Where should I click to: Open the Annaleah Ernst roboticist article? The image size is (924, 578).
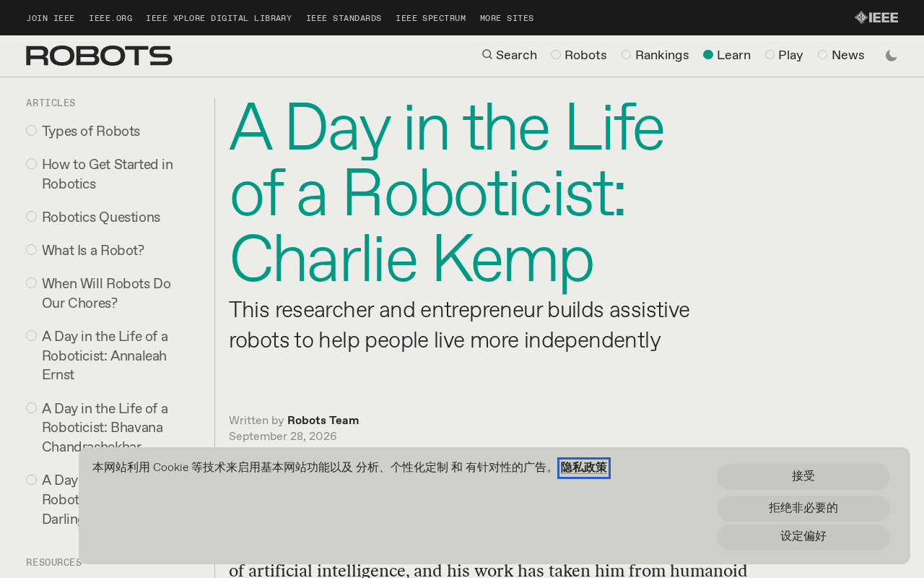105,355
